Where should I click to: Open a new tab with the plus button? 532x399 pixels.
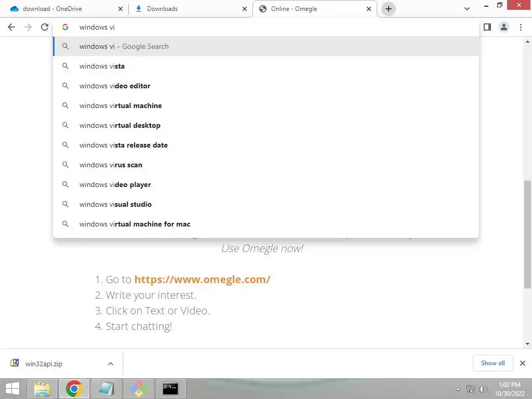coord(389,9)
